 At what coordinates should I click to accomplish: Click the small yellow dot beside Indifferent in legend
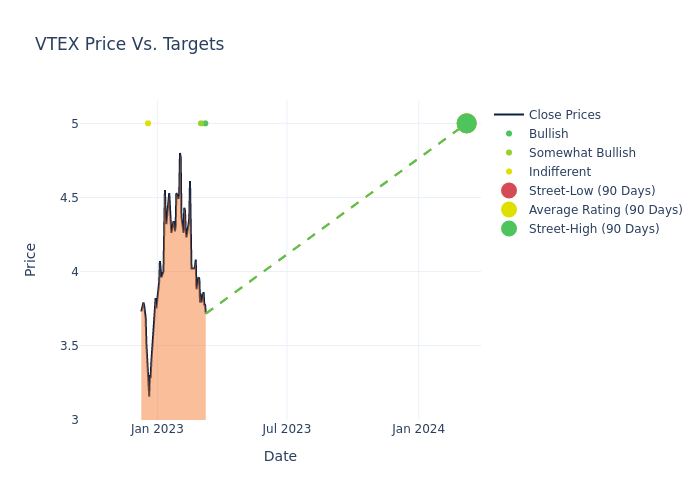(509, 172)
